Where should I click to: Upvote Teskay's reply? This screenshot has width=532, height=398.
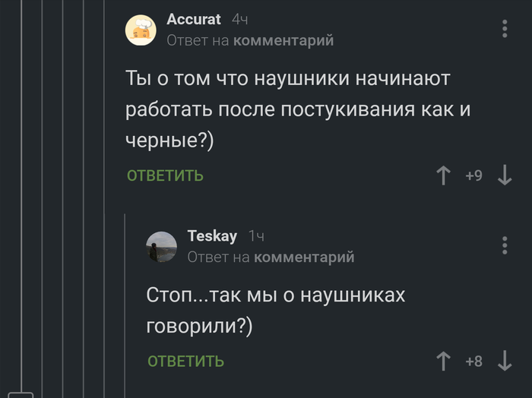point(444,361)
